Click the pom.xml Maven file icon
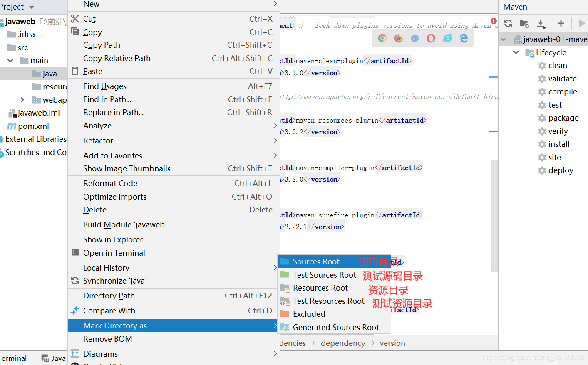The height and width of the screenshot is (365, 588). click(12, 126)
